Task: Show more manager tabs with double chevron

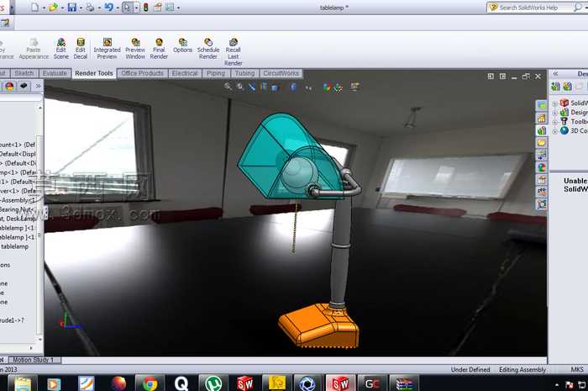Action: pyautogui.click(x=38, y=86)
